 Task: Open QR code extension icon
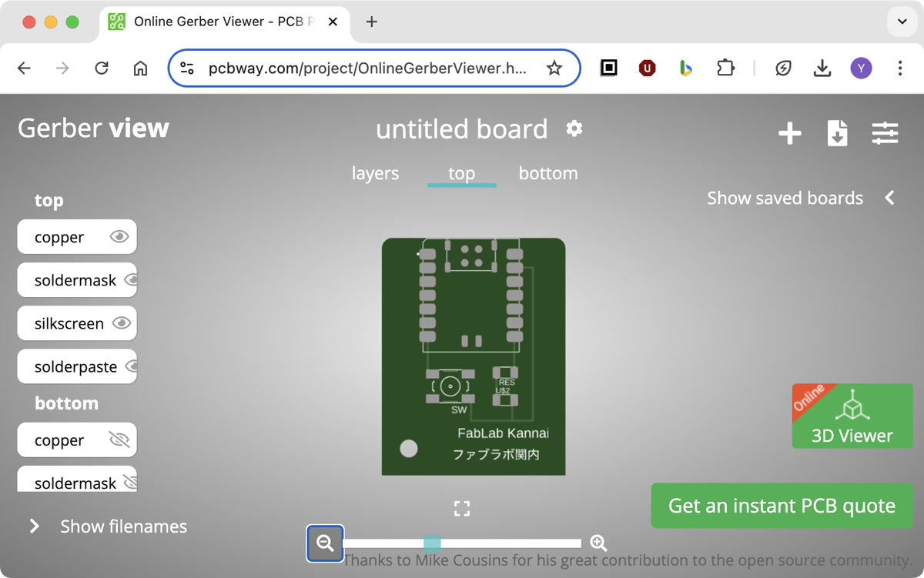pyautogui.click(x=609, y=68)
